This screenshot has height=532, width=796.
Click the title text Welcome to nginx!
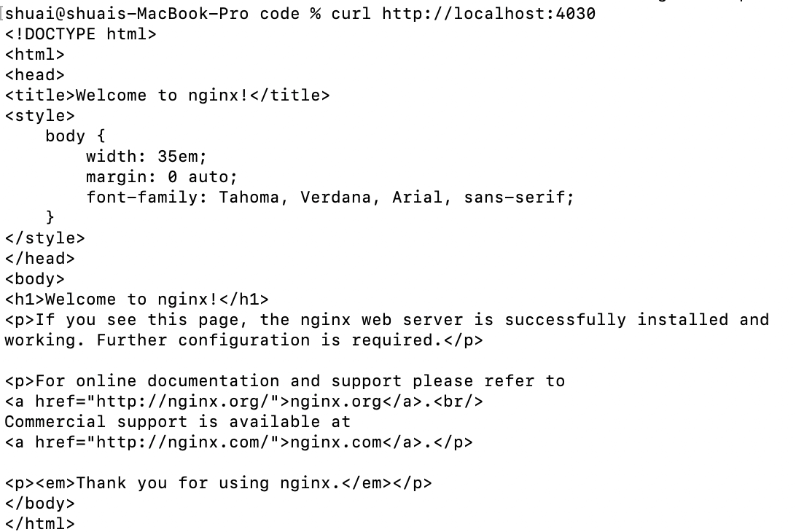point(163,95)
